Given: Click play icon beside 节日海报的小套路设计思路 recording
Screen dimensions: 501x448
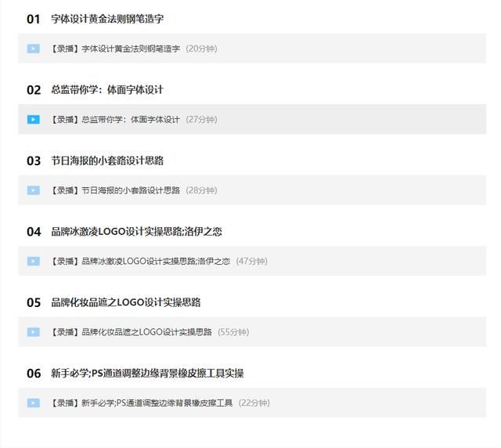Looking at the screenshot, I should pos(33,190).
